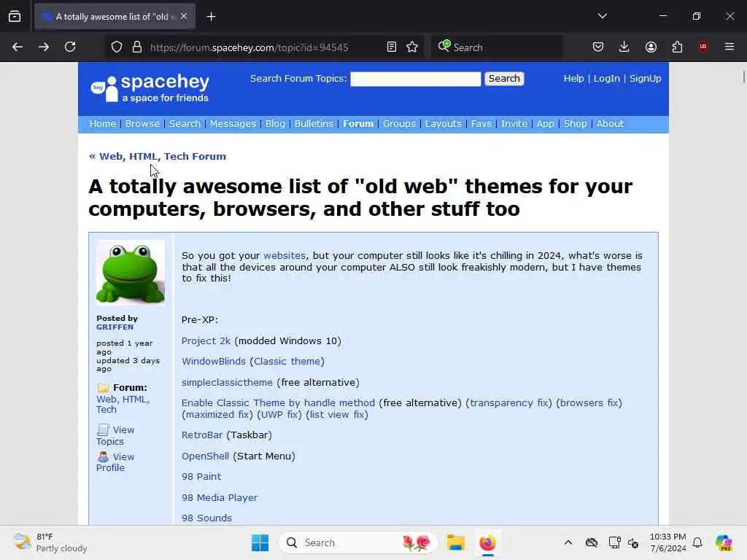Click the forum Search button
The width and height of the screenshot is (747, 560).
[504, 79]
